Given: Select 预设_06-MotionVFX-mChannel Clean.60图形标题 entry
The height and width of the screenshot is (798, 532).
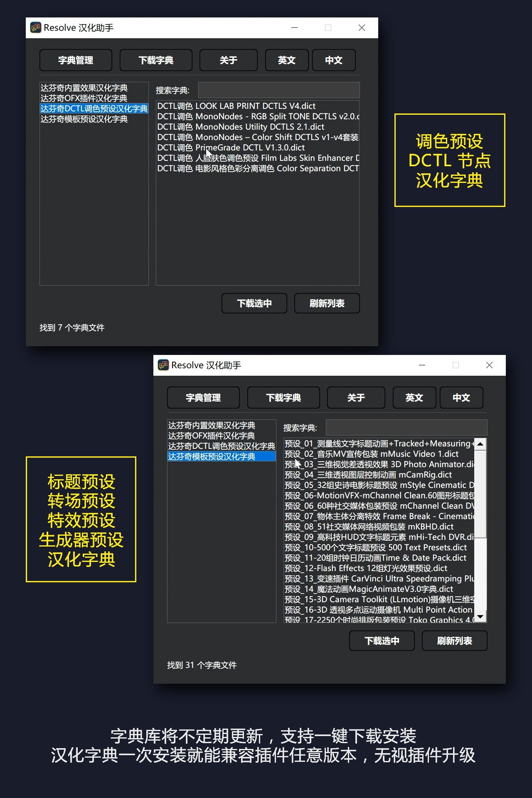Looking at the screenshot, I should point(379,495).
